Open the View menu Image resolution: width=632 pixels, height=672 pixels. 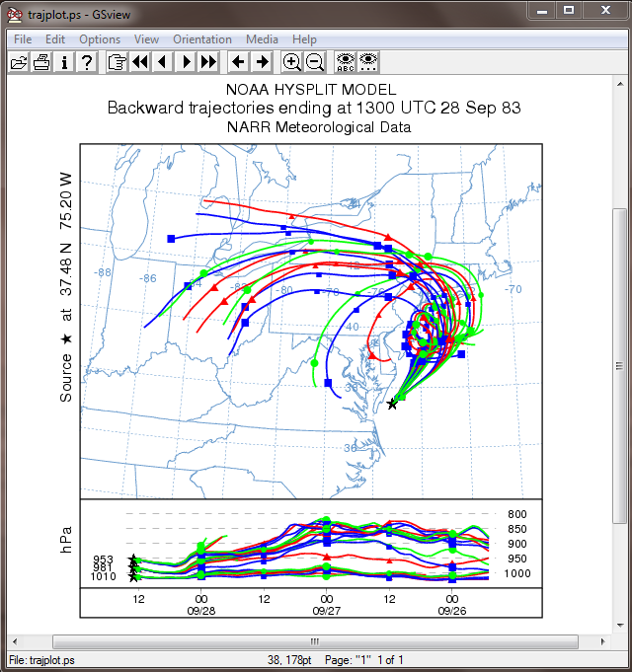(146, 39)
